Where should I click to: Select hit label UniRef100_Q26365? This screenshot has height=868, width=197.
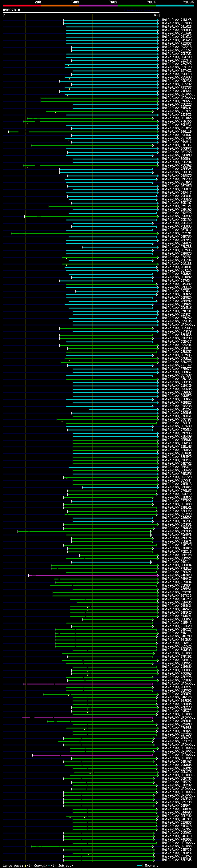click(x=177, y=829)
